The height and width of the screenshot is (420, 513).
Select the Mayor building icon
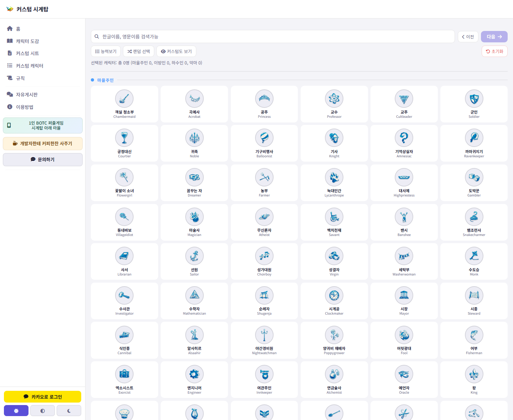coord(404,295)
